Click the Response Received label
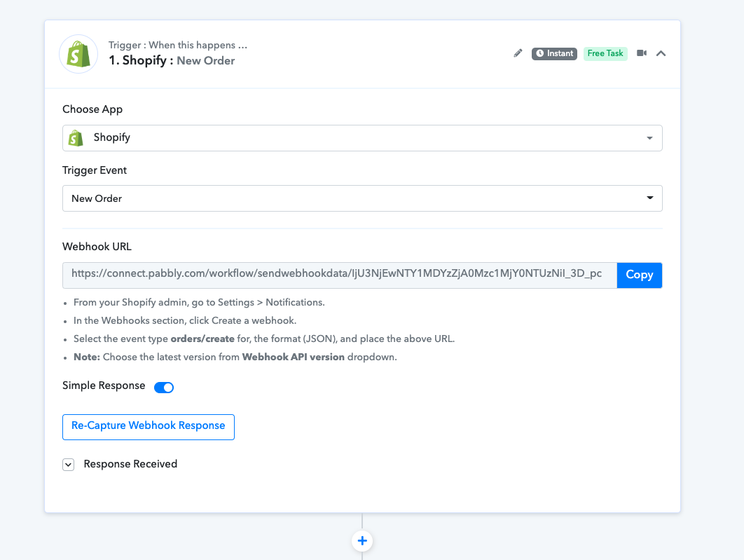The image size is (744, 560). pos(130,464)
